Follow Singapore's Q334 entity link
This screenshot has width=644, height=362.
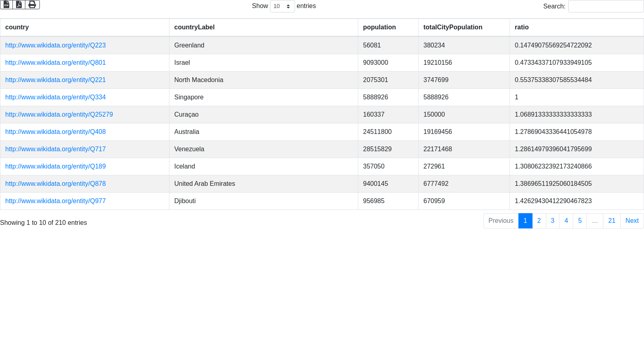point(56,97)
